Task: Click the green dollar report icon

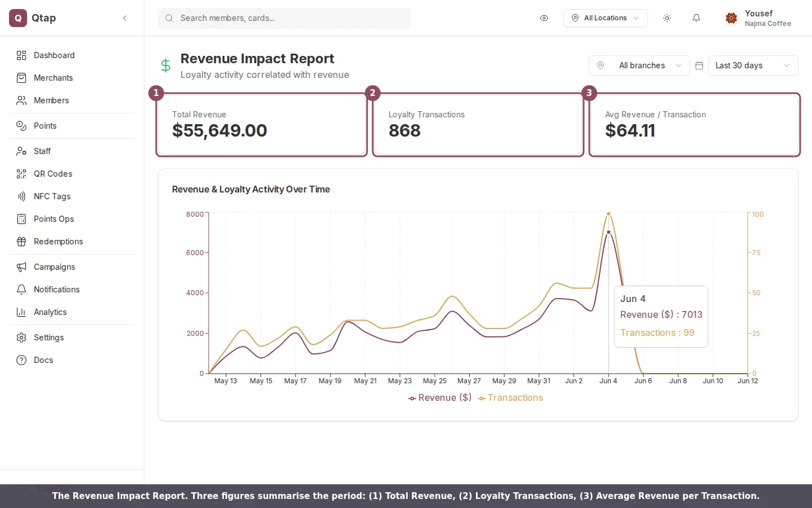Action: pos(166,65)
